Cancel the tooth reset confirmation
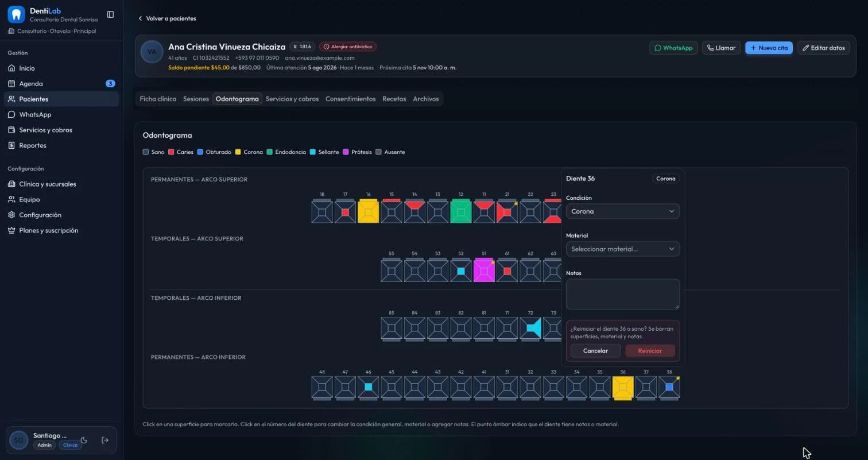The image size is (868, 460). pos(595,350)
